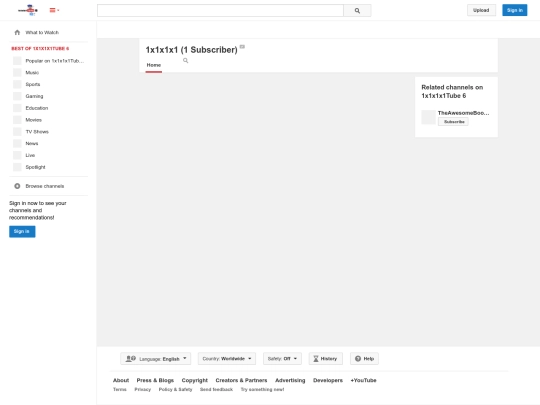Screen dimensions: 540x405
Task: Click the magnifier search button
Action: point(357,11)
